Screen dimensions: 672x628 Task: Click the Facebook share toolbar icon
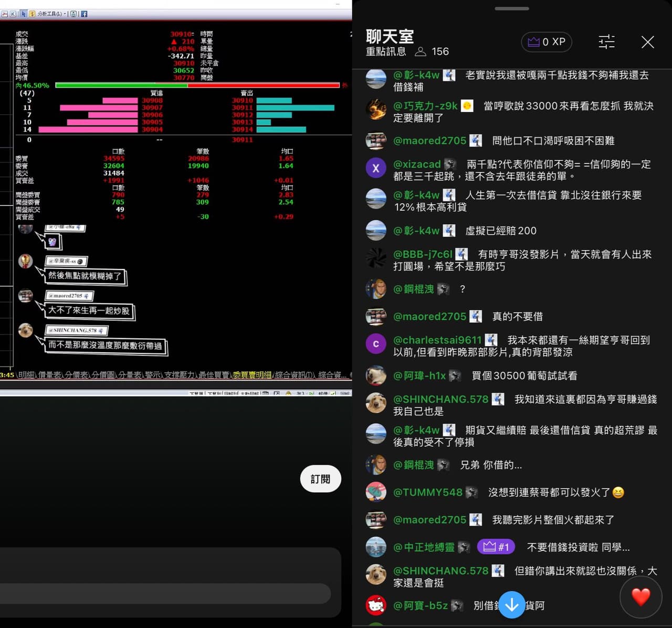pos(83,14)
